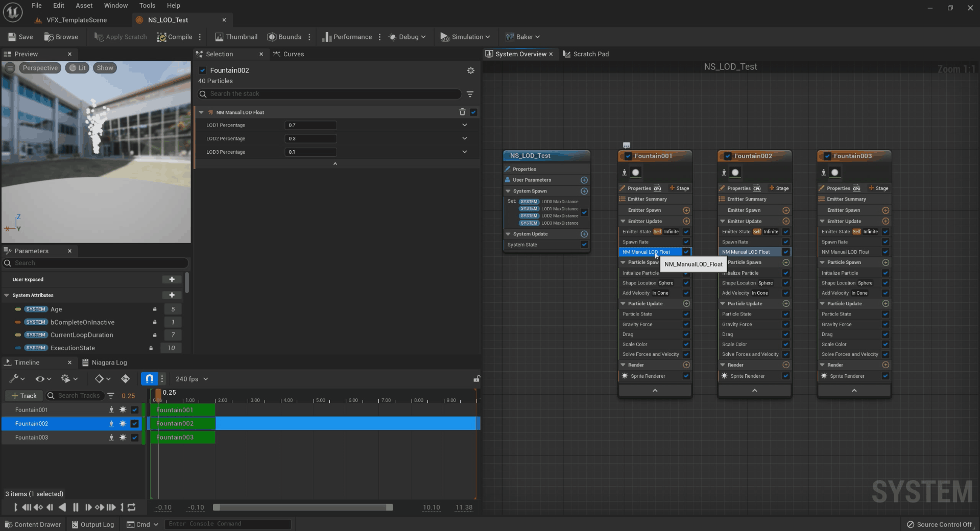Click the LOD1 Percentage value field
980x531 pixels.
tap(310, 125)
